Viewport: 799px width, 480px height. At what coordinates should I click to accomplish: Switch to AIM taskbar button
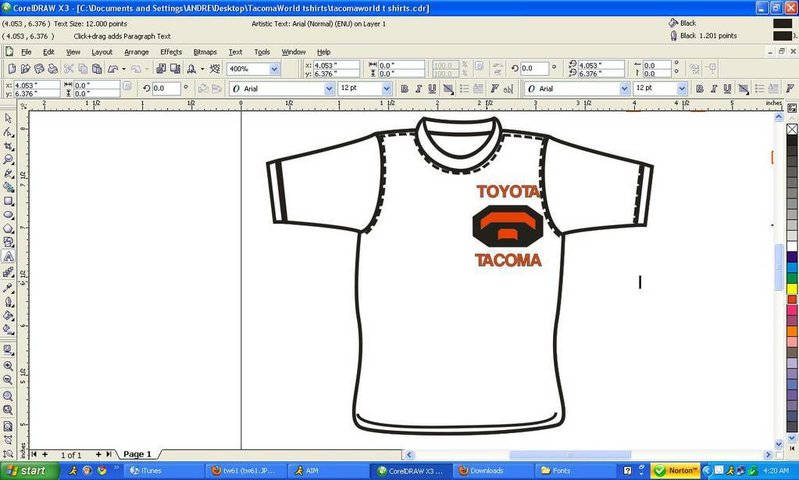pyautogui.click(x=328, y=471)
